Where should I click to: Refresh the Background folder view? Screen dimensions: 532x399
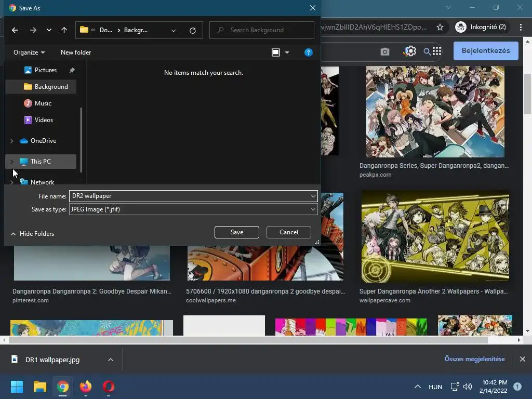click(x=193, y=31)
